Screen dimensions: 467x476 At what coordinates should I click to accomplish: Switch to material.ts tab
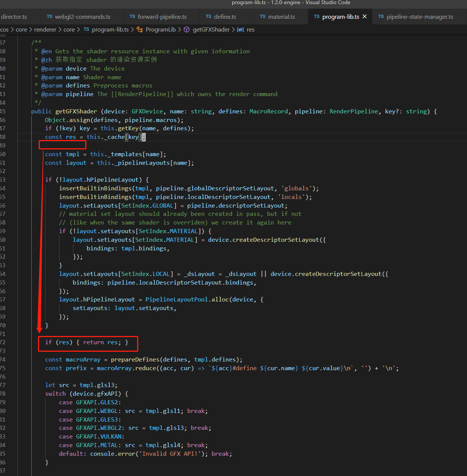point(281,17)
